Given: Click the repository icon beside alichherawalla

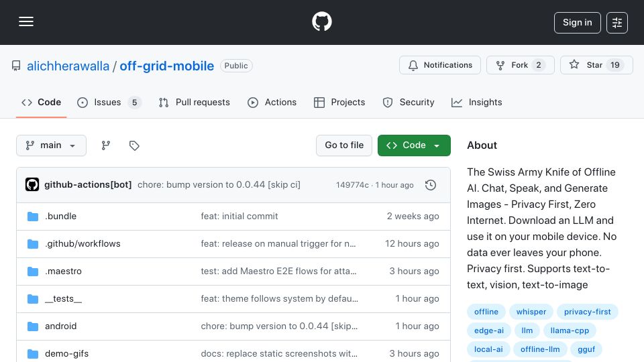Looking at the screenshot, I should (16, 66).
